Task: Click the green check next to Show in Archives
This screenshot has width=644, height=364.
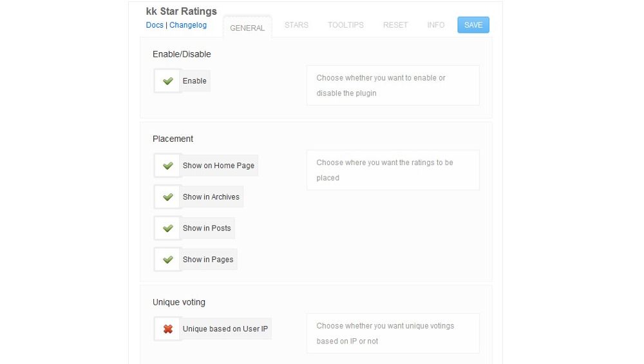Action: 167,196
